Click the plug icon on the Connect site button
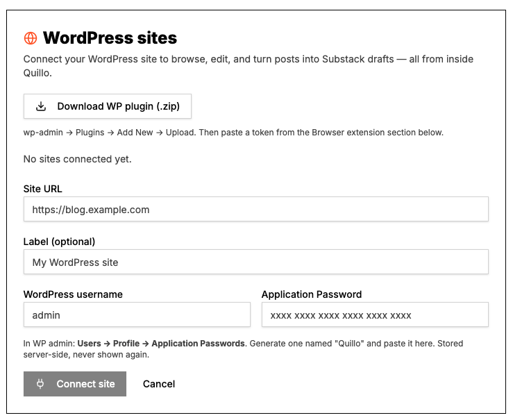The height and width of the screenshot is (420, 513). 40,384
